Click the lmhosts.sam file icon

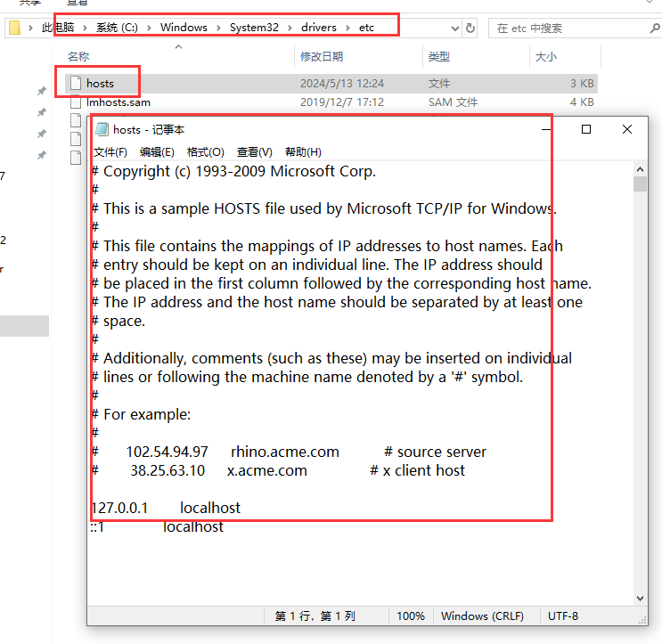point(76,102)
